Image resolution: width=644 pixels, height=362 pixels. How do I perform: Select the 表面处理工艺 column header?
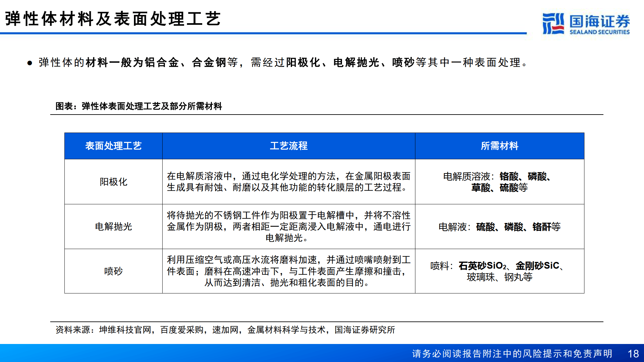coord(113,145)
